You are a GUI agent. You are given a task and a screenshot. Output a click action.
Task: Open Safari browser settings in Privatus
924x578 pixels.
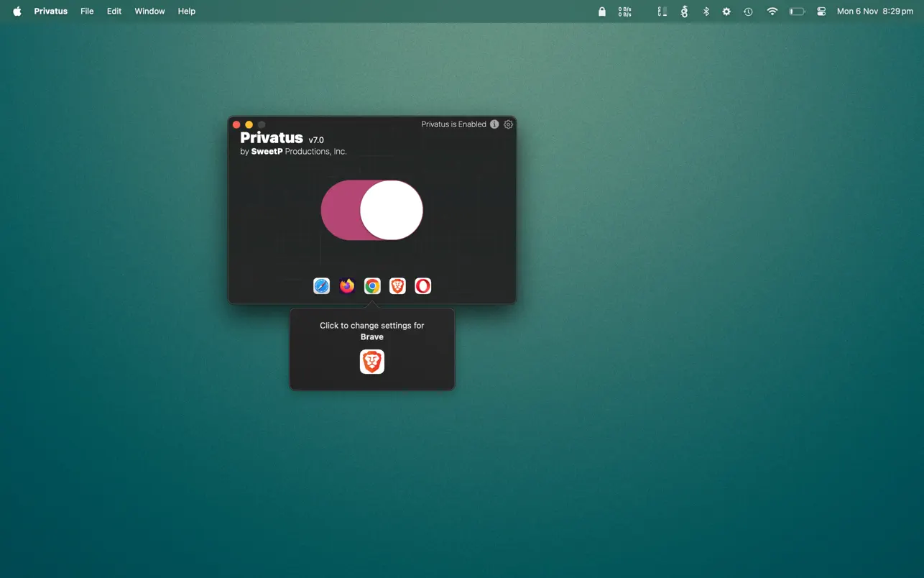321,286
